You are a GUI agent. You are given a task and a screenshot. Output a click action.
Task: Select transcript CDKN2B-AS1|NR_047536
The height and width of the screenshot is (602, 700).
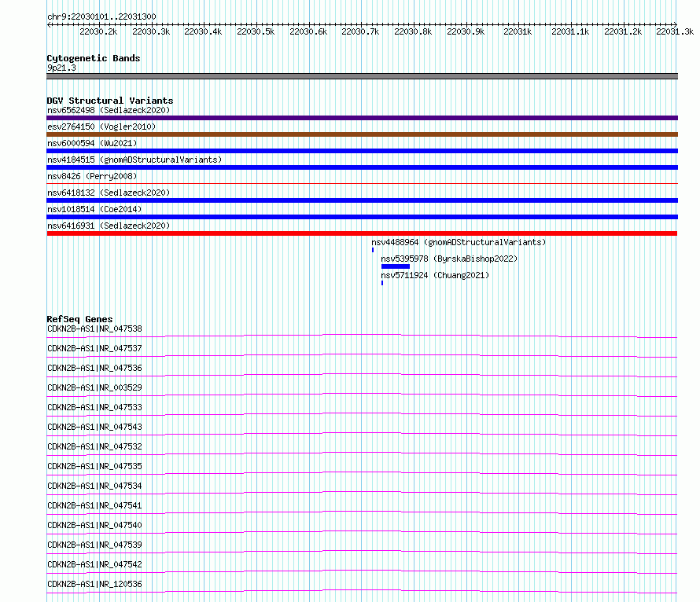(x=94, y=368)
